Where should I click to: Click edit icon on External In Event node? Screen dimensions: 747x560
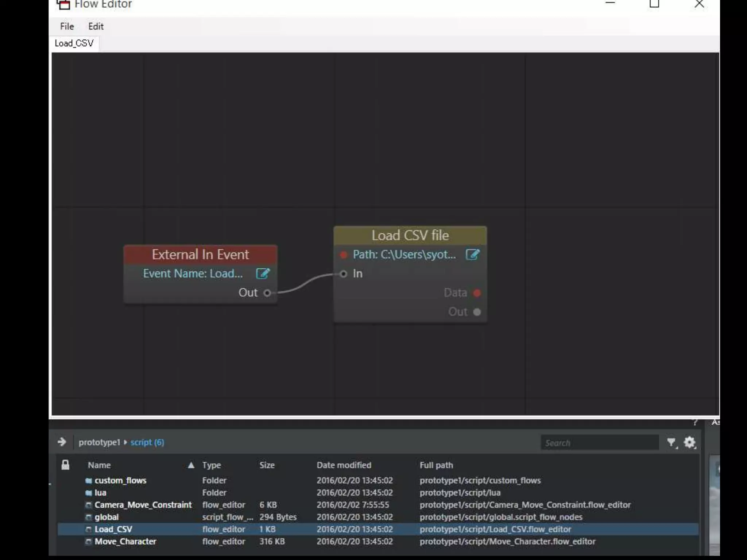(x=263, y=273)
